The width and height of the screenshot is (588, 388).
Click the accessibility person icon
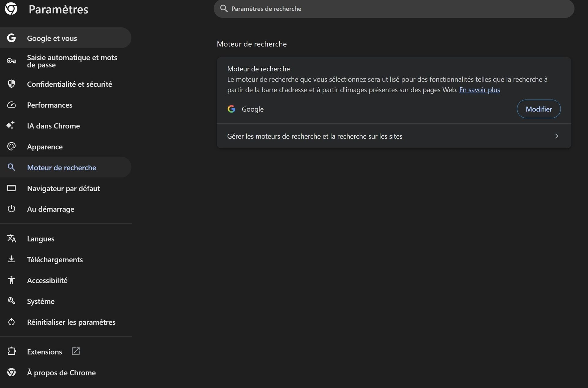click(x=11, y=280)
